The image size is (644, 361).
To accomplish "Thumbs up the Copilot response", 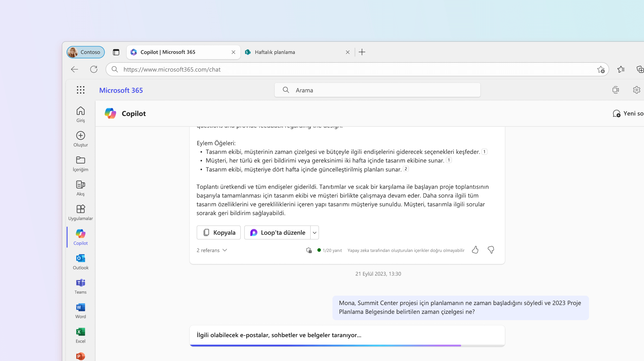I will (475, 250).
